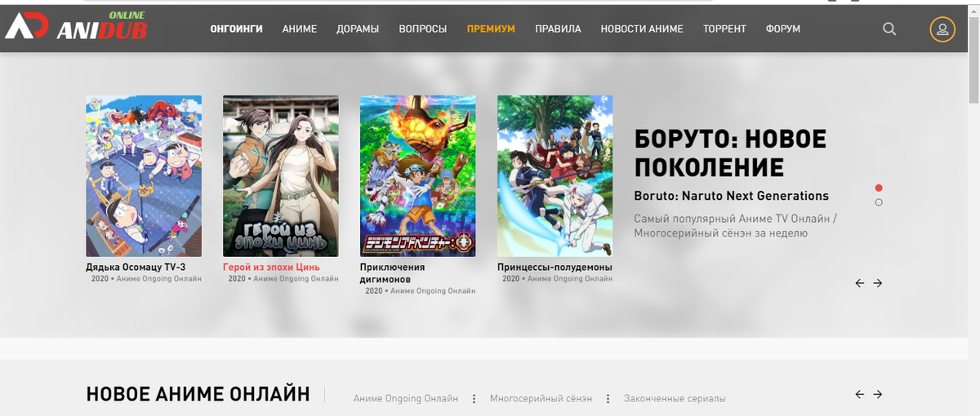Viewport: 980px width, 416px height.
Task: Open Приключения дигимонов poster image
Action: (418, 176)
